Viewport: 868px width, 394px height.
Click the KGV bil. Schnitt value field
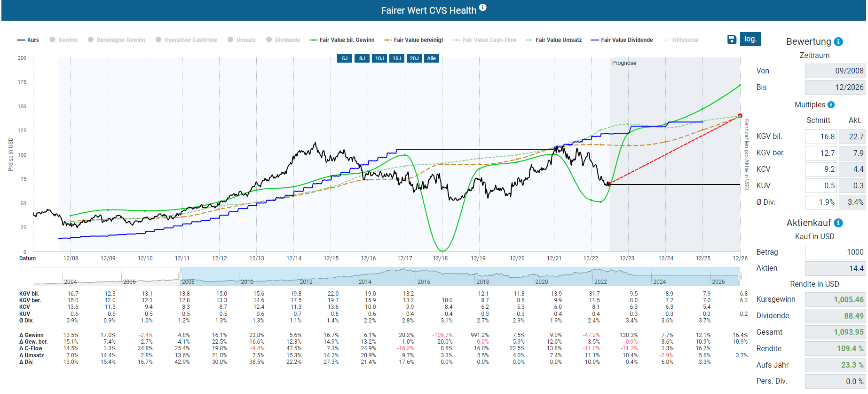821,137
